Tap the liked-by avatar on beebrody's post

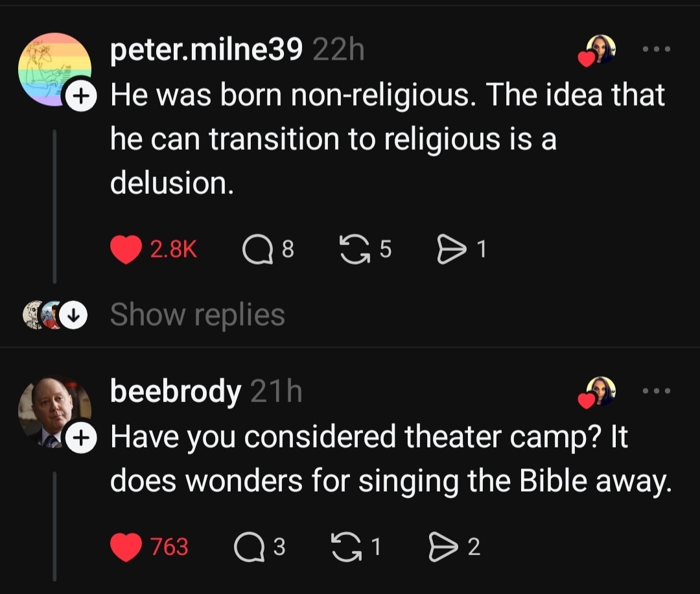click(600, 392)
